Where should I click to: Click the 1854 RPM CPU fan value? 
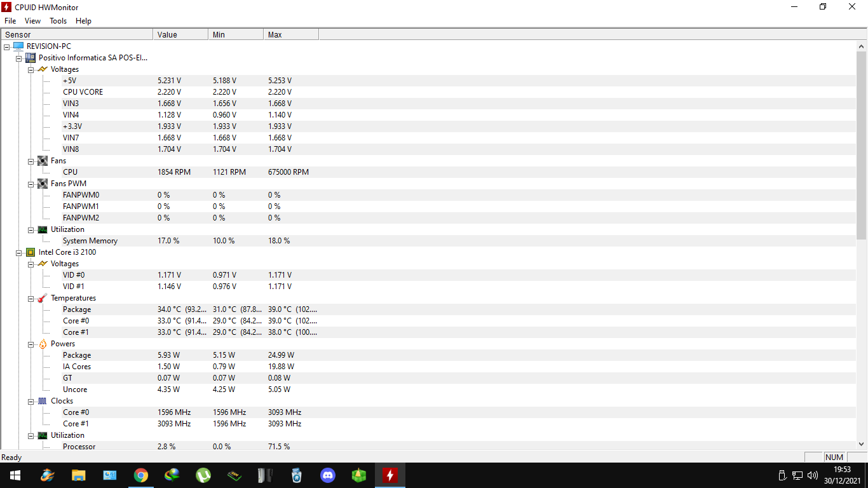point(174,172)
